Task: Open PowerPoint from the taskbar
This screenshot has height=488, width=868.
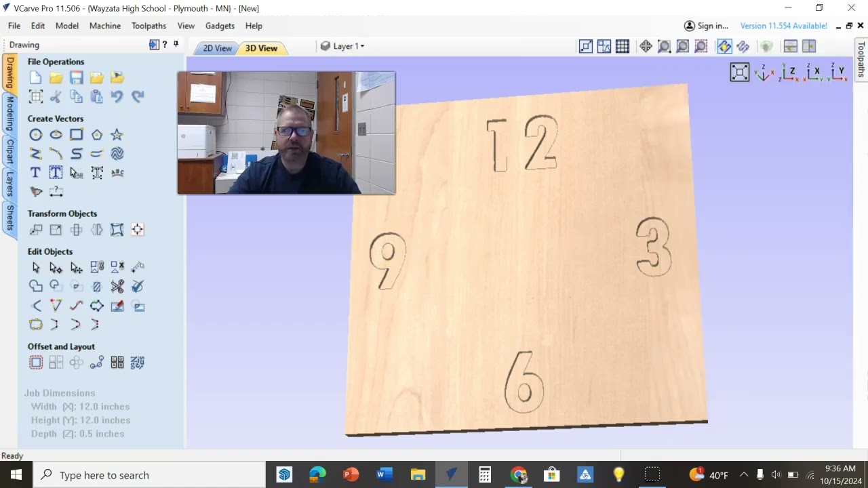Action: click(x=351, y=474)
